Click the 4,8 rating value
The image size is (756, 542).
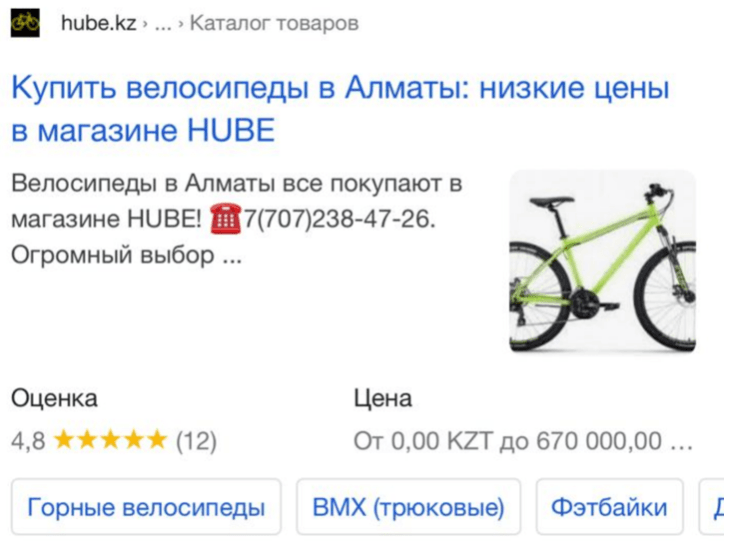tap(28, 441)
